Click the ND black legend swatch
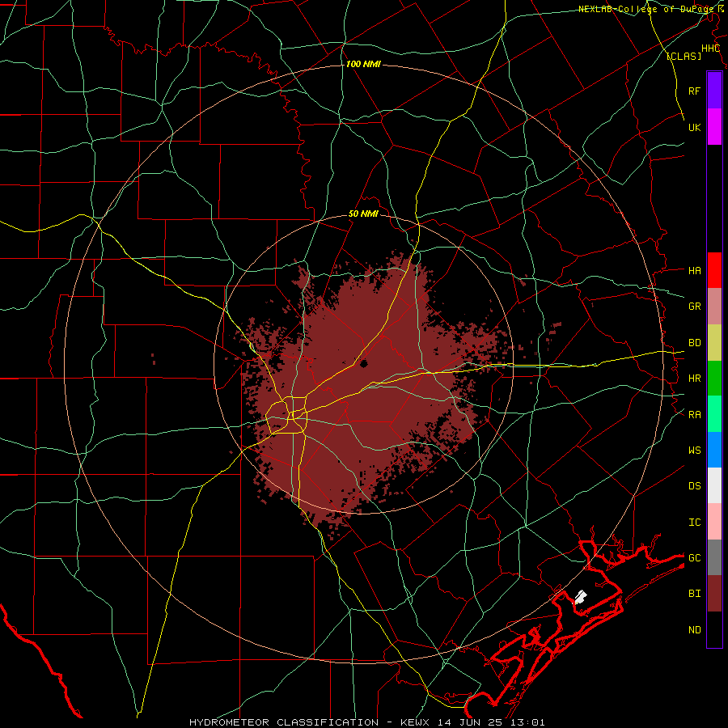 click(714, 629)
